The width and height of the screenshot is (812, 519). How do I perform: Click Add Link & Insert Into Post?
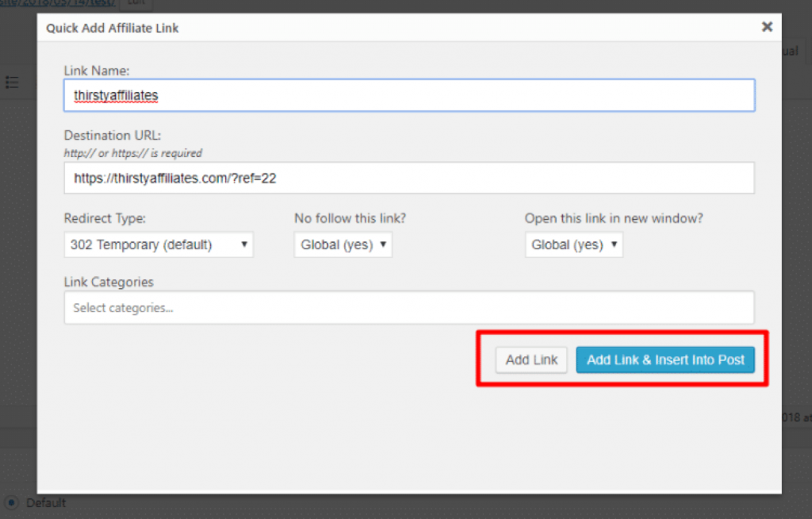(665, 359)
